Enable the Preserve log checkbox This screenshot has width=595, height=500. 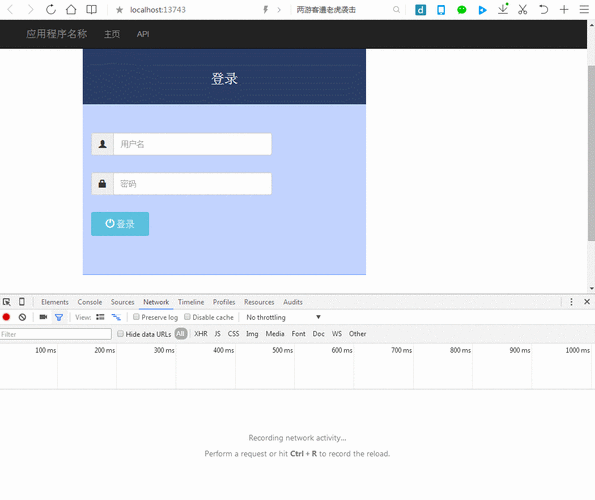(x=136, y=317)
